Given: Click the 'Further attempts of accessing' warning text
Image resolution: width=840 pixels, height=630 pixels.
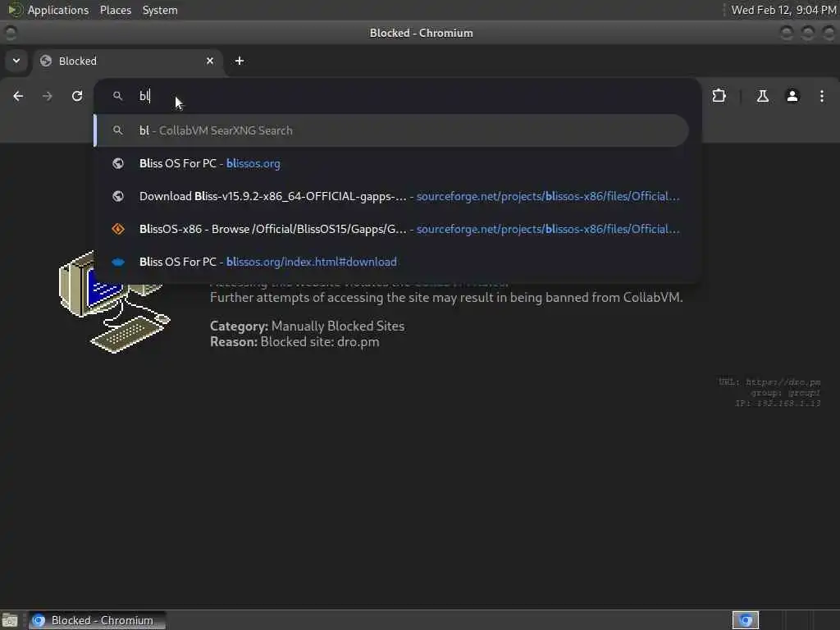Looking at the screenshot, I should click(x=446, y=297).
